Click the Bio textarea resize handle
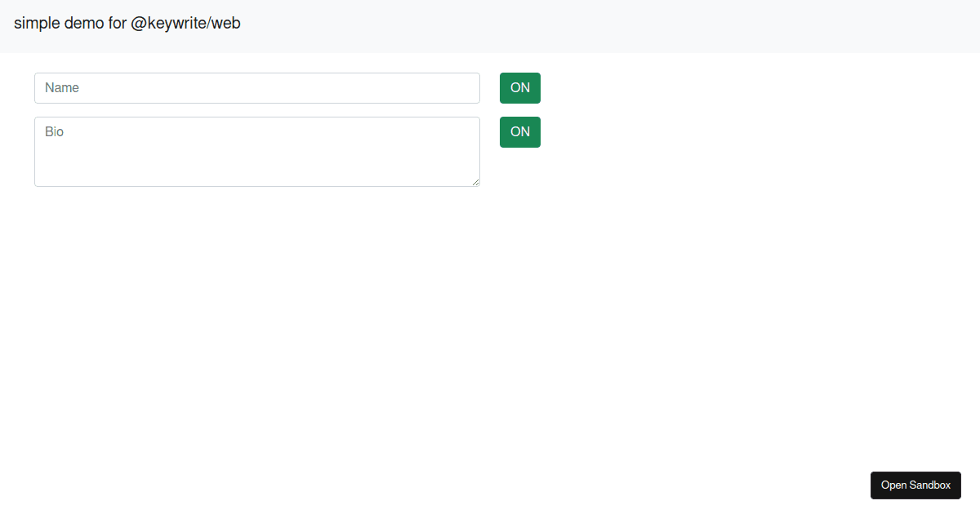The image size is (980, 514). click(x=475, y=182)
